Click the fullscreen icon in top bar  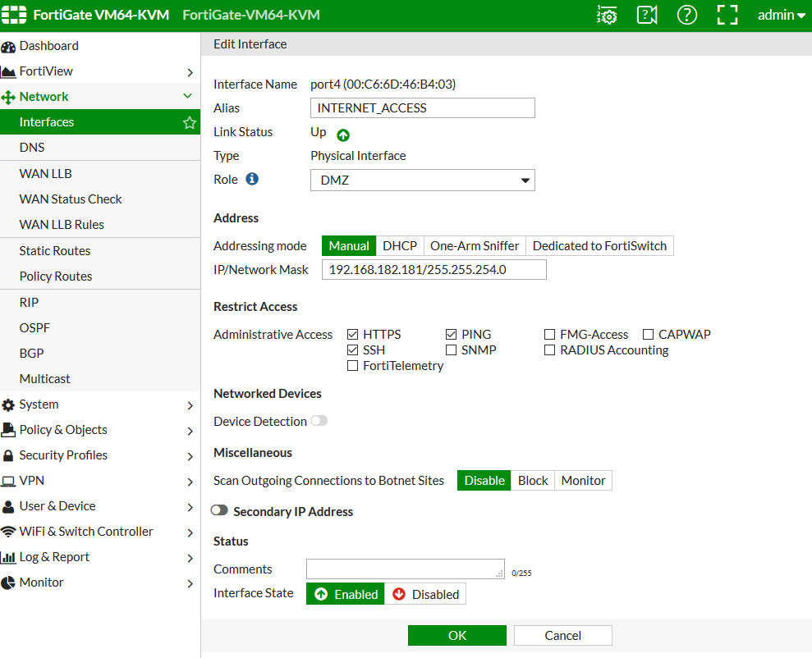coord(727,16)
